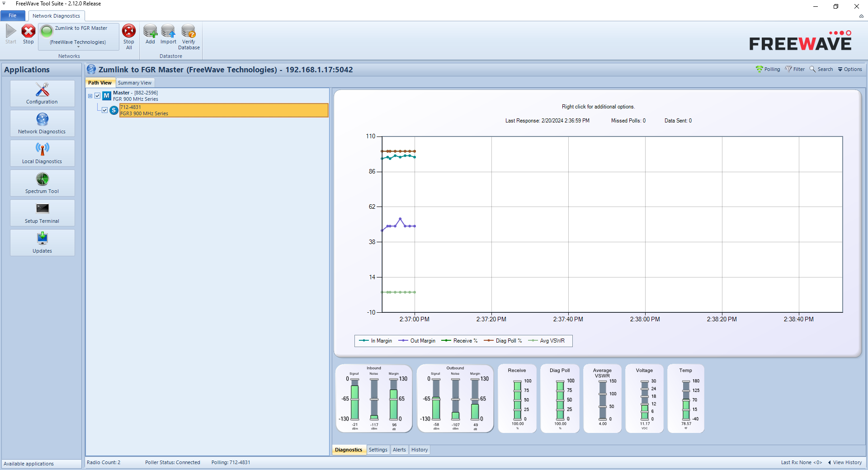This screenshot has width=868, height=470.
Task: Click the Missed Polls: 0 text
Action: (x=628, y=121)
